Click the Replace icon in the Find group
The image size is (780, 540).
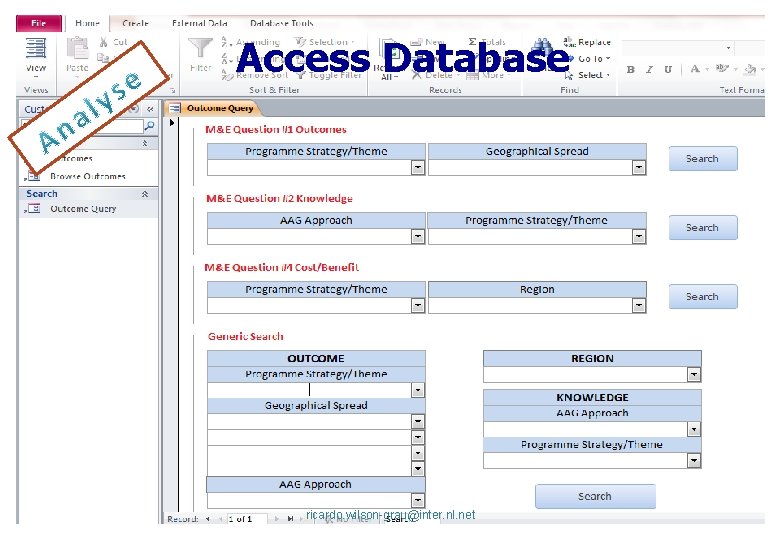569,42
